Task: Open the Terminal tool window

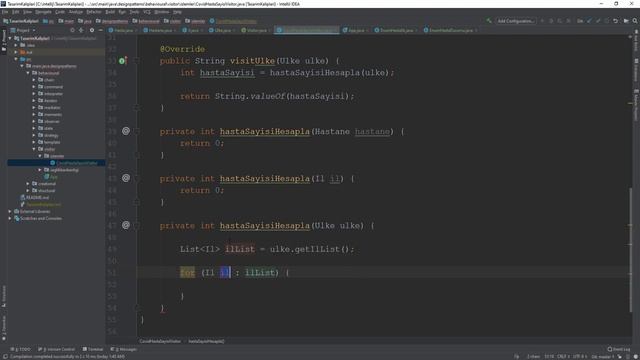Action: point(93,349)
